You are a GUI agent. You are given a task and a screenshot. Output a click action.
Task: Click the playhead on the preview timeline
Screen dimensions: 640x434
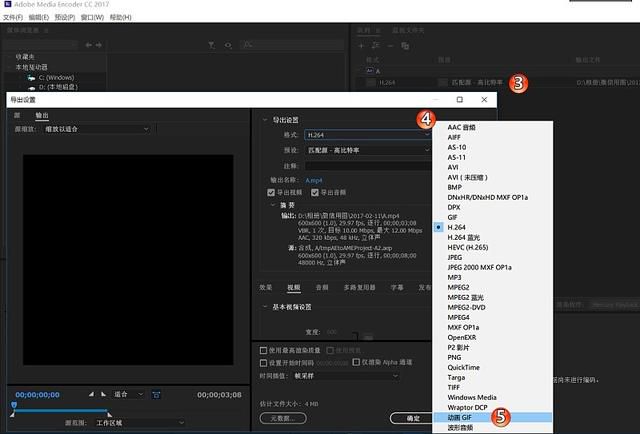[x=14, y=405]
